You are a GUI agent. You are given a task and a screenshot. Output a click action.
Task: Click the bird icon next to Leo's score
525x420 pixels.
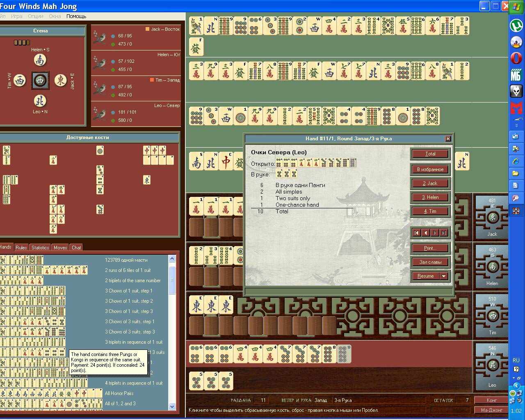(x=99, y=114)
